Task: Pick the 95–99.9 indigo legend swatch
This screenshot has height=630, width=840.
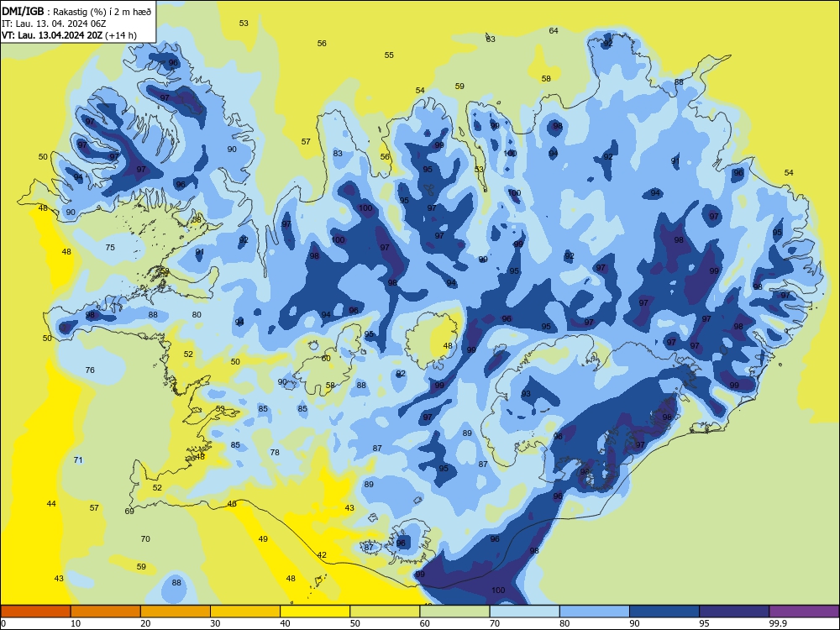Action: pos(734,612)
